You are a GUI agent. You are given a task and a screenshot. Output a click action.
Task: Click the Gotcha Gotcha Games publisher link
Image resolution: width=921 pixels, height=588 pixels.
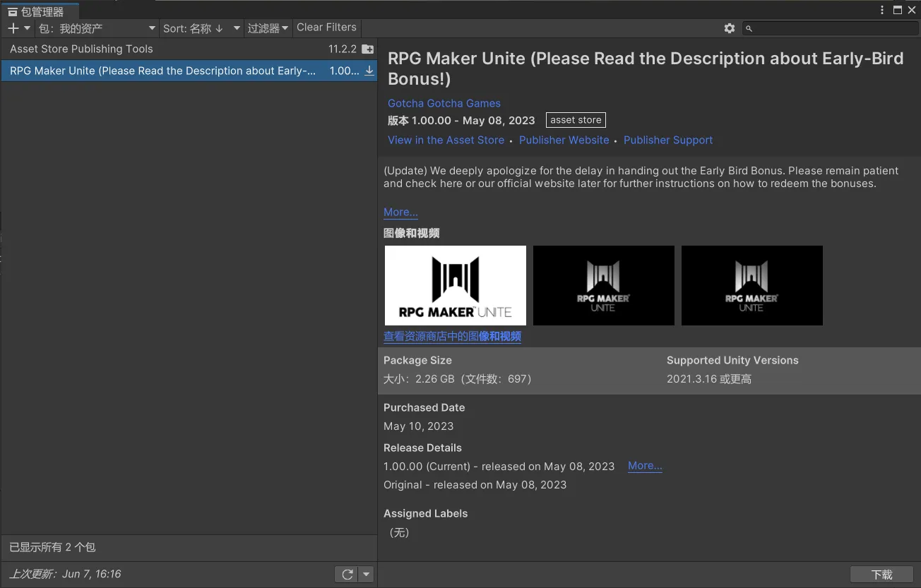[444, 103]
